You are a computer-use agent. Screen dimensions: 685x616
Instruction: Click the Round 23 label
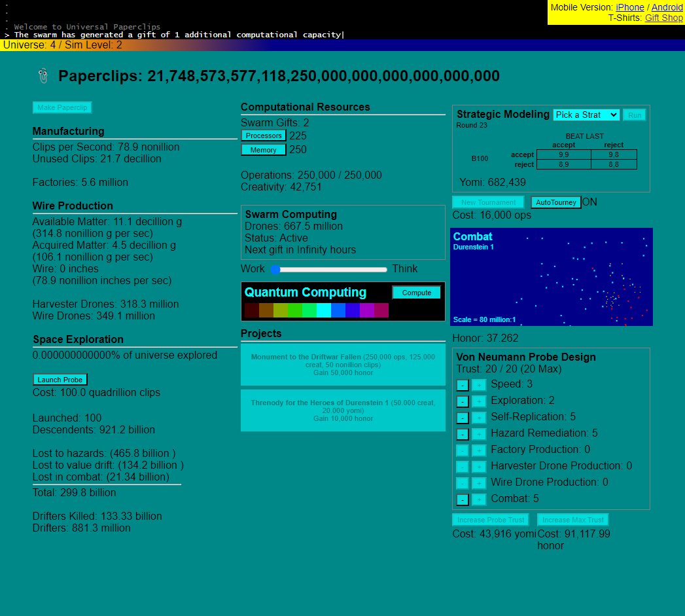[x=471, y=126]
